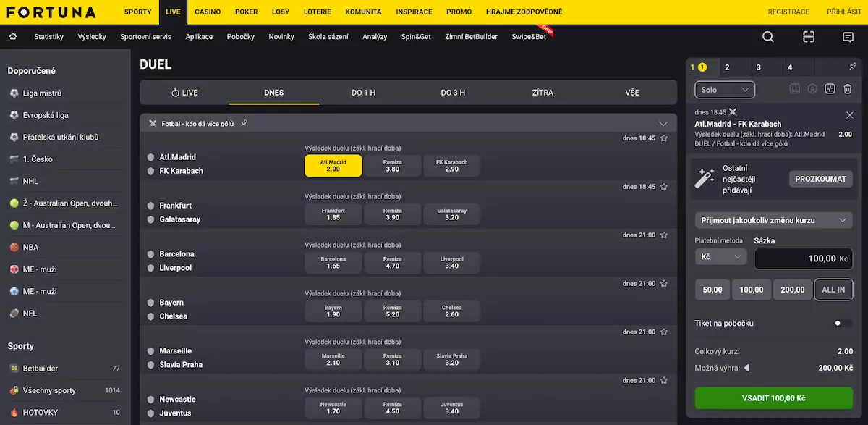This screenshot has height=425, width=868.
Task: Collapse the Fotbal kdo dá více gólů section
Action: tap(663, 124)
